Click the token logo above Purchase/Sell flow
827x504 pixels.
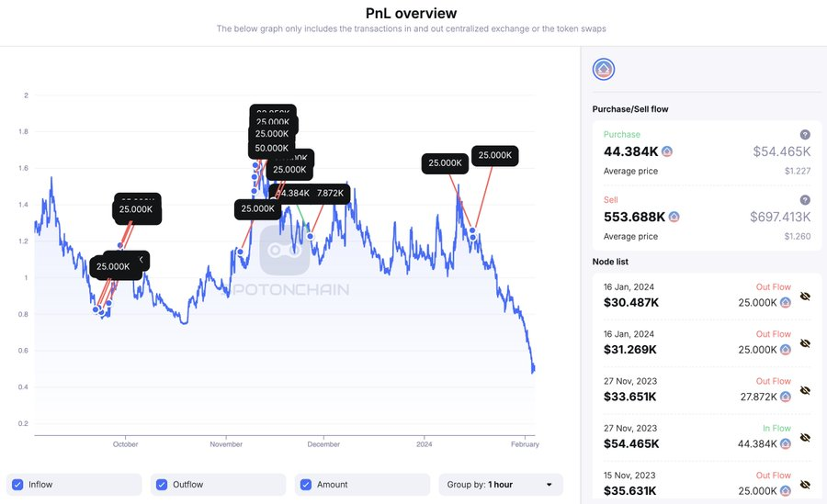point(604,69)
